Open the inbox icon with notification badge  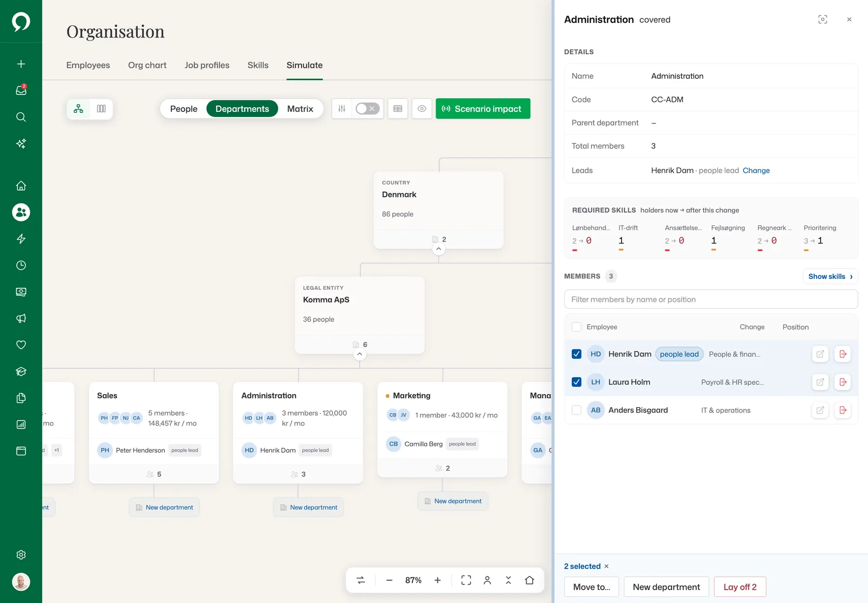[x=21, y=90]
